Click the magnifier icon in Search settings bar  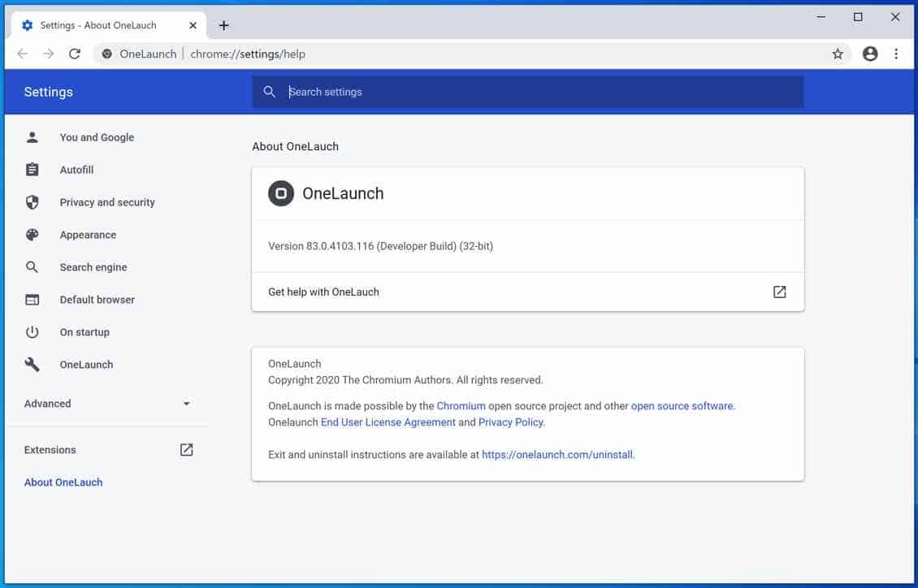(x=270, y=92)
